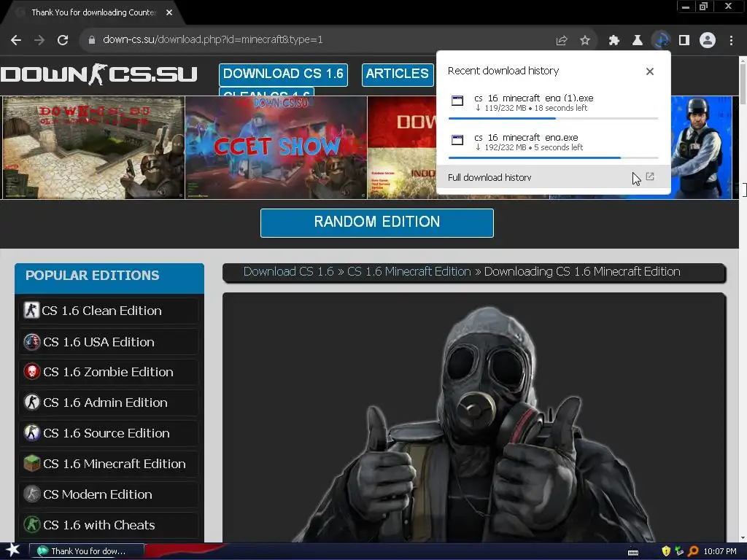
Task: Click the Zombie Edition skull icon
Action: point(31,371)
